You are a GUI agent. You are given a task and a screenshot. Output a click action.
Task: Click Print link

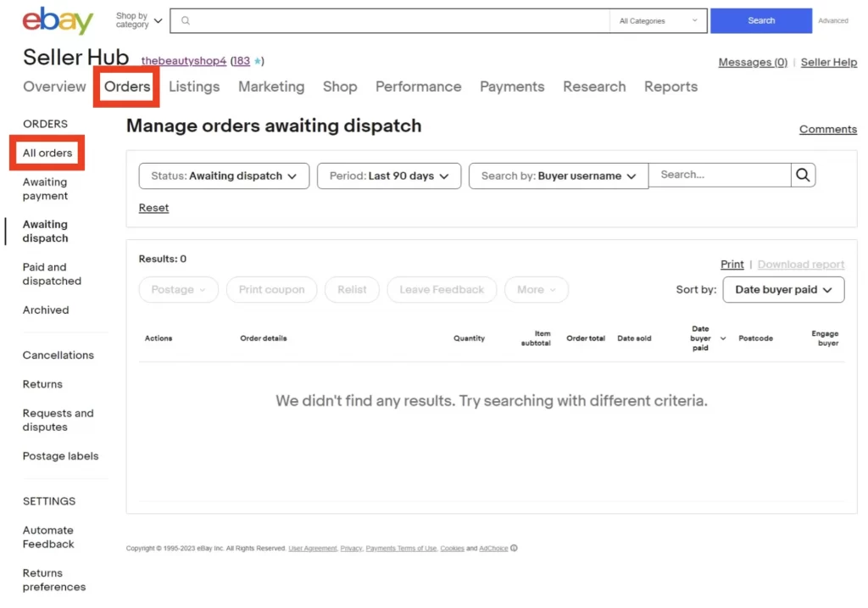click(732, 265)
